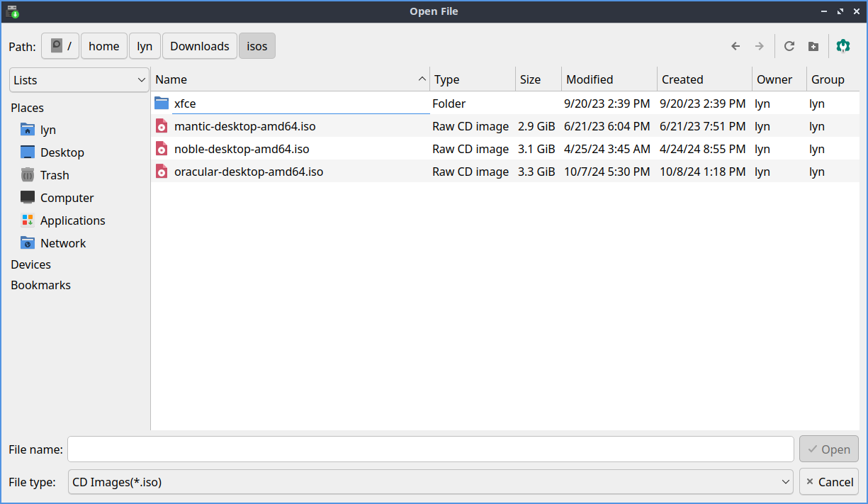Expand the Lists sidebar dropdown

(x=79, y=80)
